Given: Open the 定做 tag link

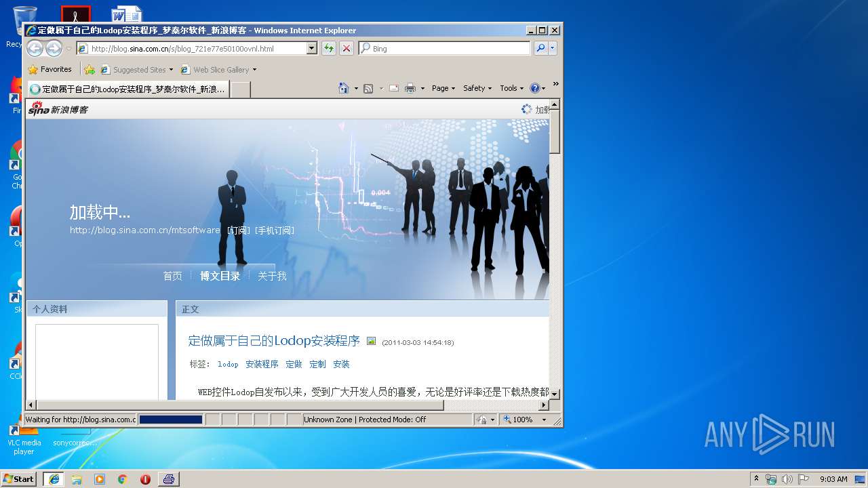Looking at the screenshot, I should (294, 364).
